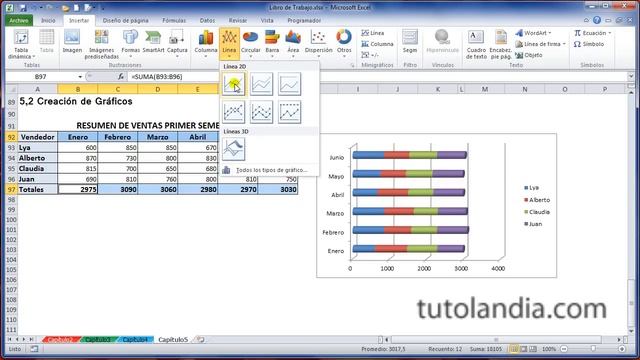Screen dimensions: 640x360
Task: Open the Ecuación dropdown
Action: click(x=593, y=33)
